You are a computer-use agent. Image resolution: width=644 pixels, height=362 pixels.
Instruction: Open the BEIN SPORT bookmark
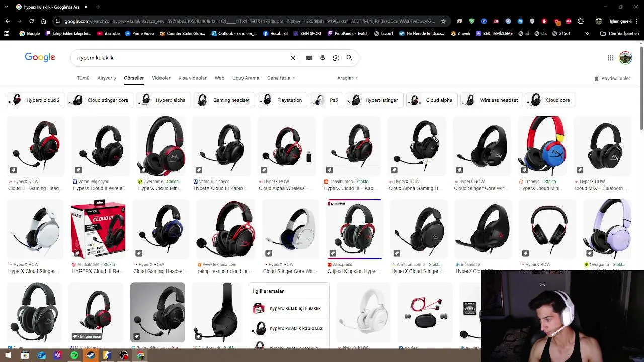click(x=306, y=34)
